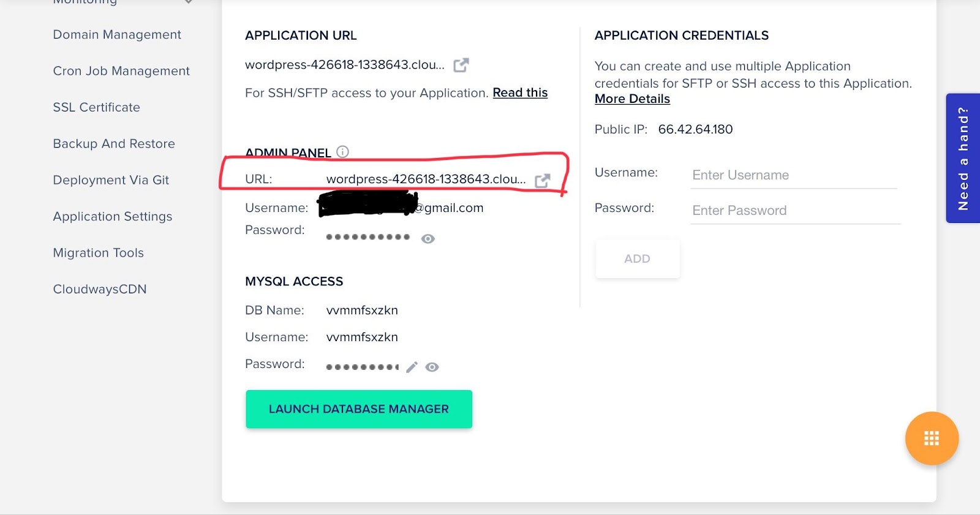Reveal the Admin Panel password with eye icon
980x515 pixels.
428,239
